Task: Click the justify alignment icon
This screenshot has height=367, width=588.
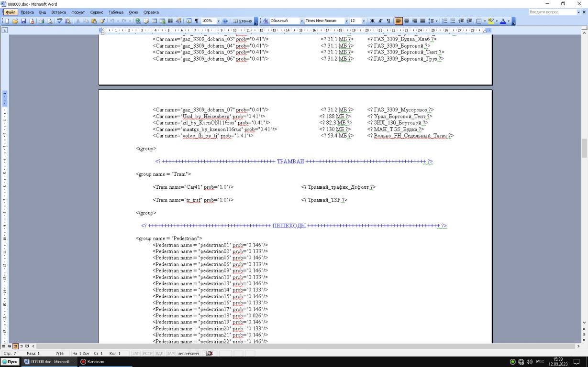Action: click(x=422, y=21)
